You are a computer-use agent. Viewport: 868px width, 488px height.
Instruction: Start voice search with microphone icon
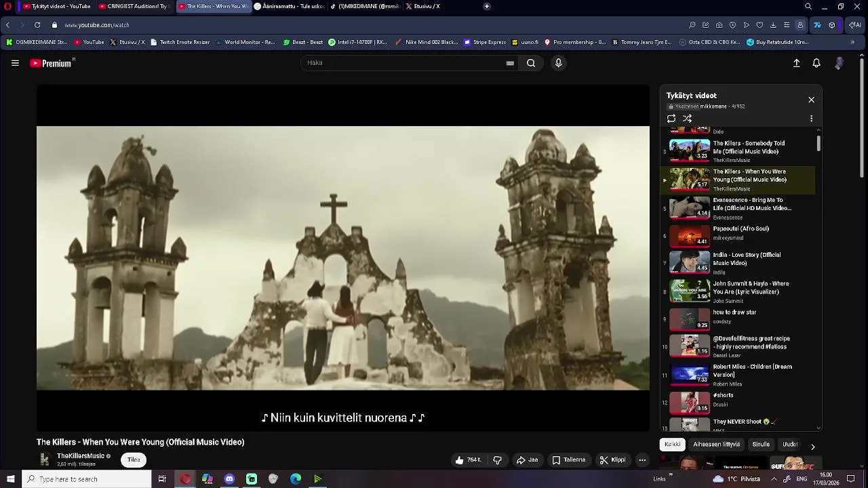pos(558,63)
